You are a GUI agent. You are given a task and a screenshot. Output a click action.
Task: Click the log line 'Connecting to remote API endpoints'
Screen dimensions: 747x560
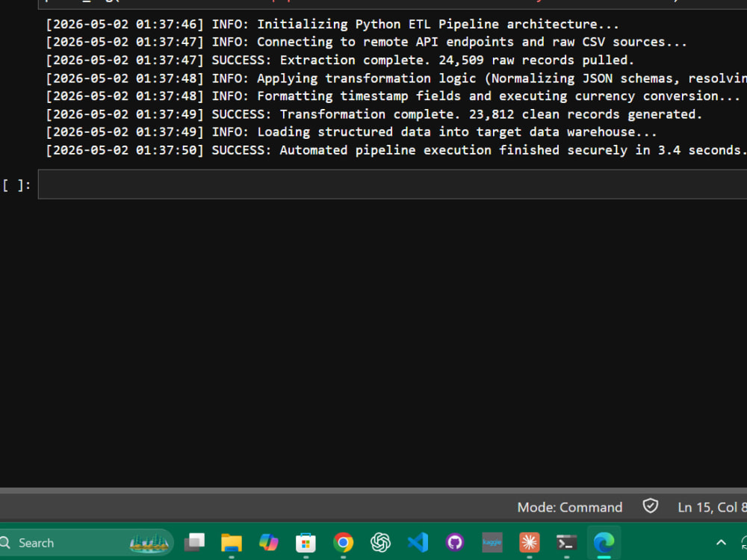pyautogui.click(x=366, y=42)
